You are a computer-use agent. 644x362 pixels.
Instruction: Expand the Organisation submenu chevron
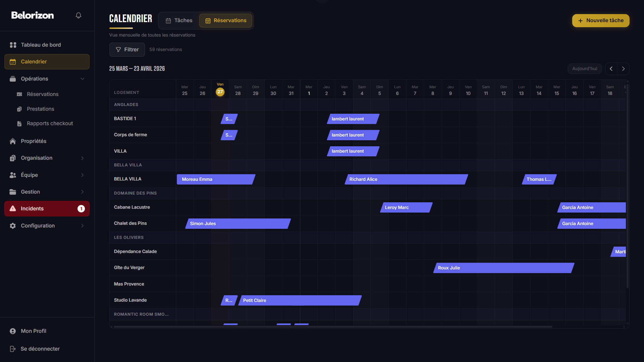click(x=82, y=158)
